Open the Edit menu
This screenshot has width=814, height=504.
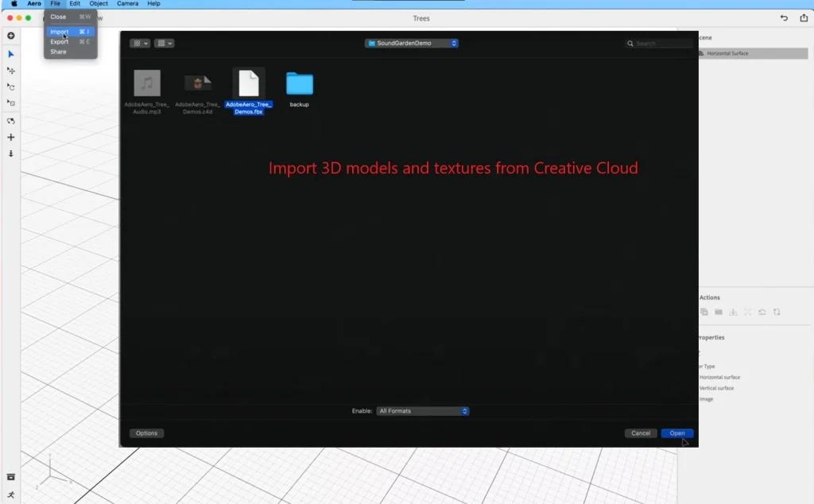point(75,4)
